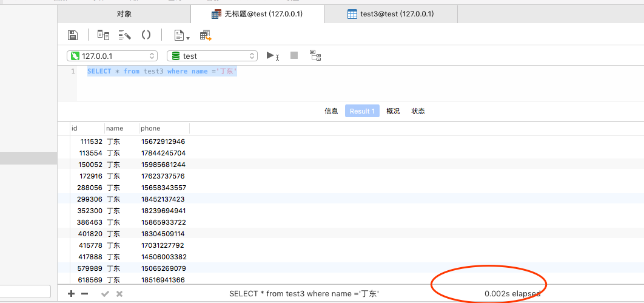The width and height of the screenshot is (644, 303).
Task: Delete record with minus button
Action: 85,293
